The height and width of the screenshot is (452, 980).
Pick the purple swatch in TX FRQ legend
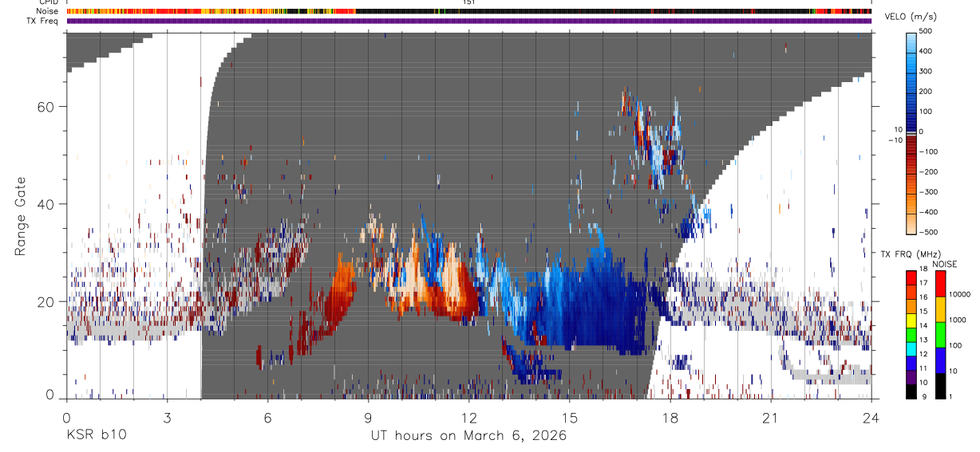coord(911,376)
